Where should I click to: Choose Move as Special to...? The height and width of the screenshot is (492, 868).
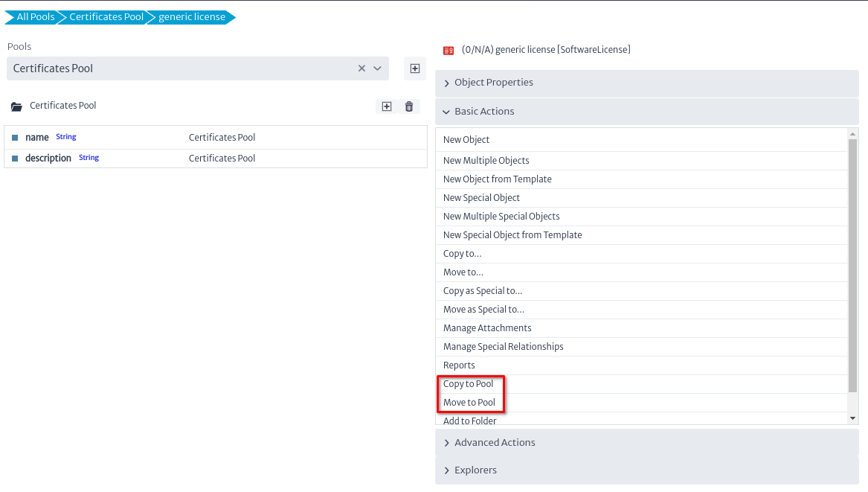click(642, 310)
